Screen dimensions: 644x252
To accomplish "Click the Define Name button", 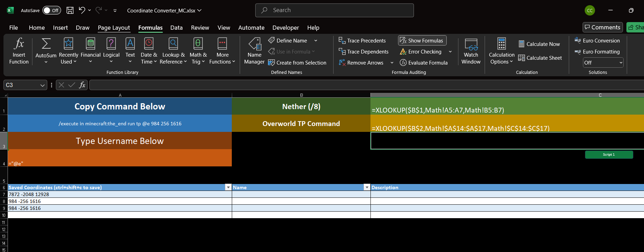I will coord(288,40).
